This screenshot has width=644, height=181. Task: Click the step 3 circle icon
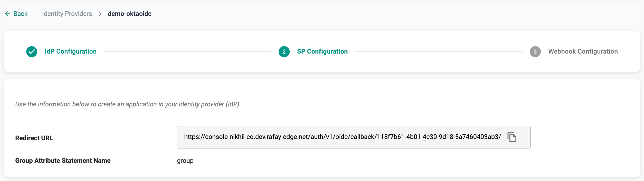pyautogui.click(x=535, y=52)
